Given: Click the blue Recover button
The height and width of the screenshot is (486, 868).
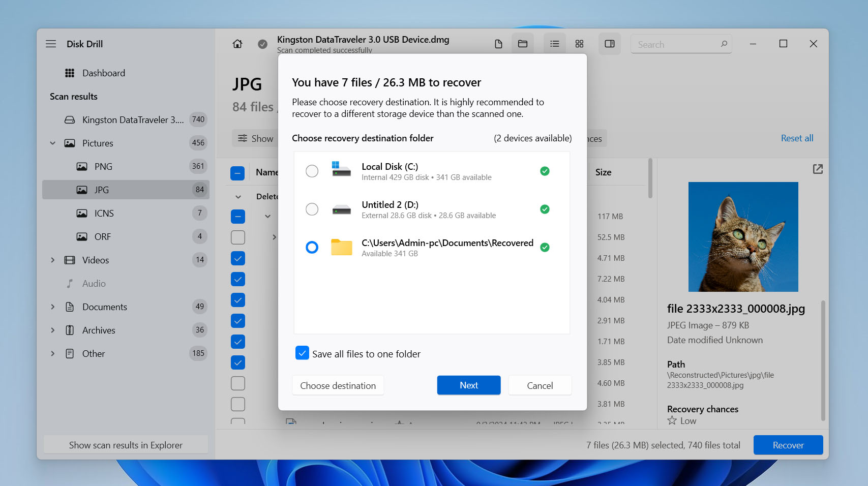Looking at the screenshot, I should (788, 445).
